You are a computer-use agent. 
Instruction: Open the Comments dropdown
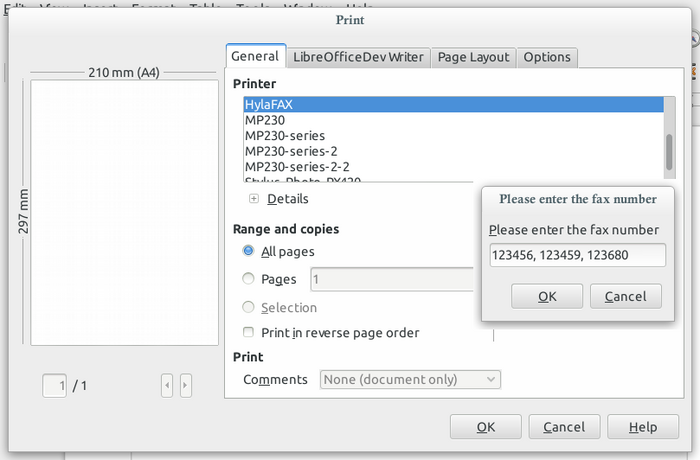click(x=410, y=379)
